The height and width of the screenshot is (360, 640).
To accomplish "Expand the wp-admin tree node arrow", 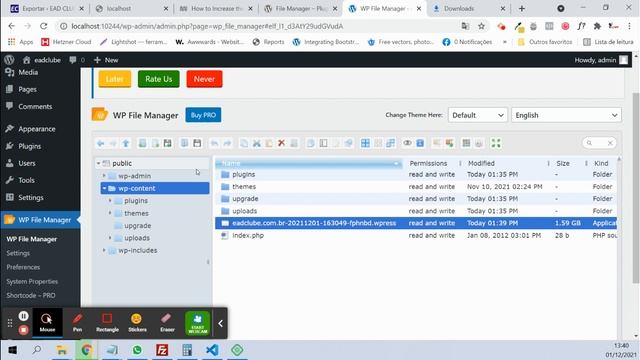I will point(104,176).
